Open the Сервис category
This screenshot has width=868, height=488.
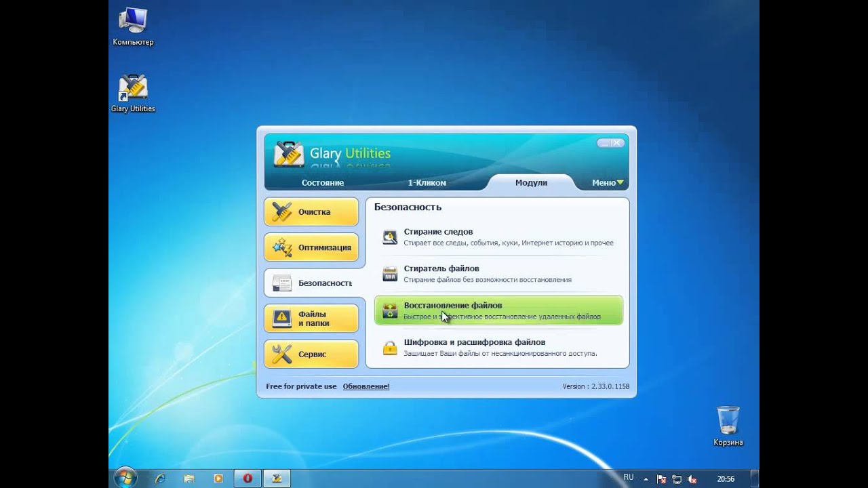point(311,354)
